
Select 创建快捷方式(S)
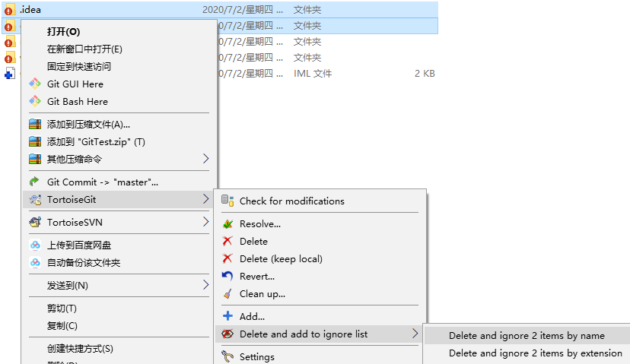(x=80, y=348)
